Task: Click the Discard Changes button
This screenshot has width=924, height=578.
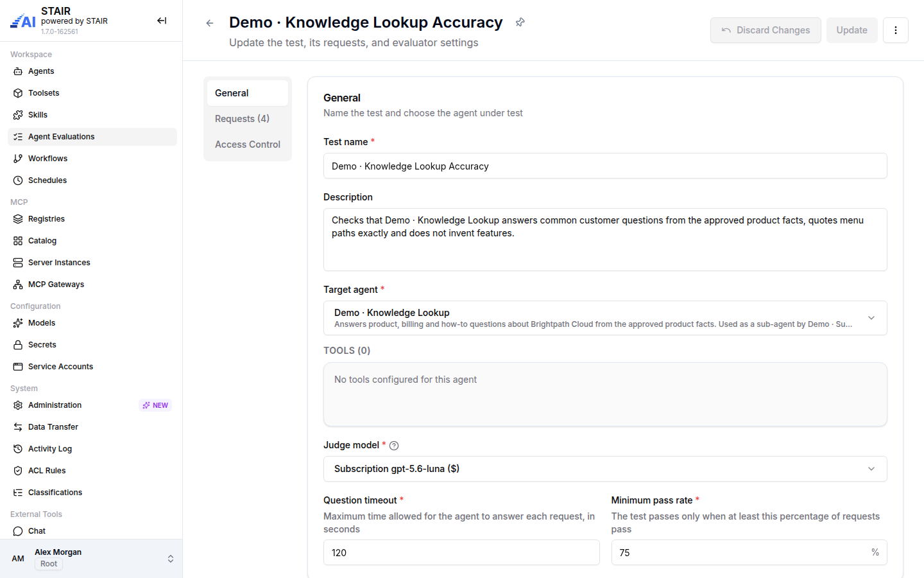Action: [766, 30]
